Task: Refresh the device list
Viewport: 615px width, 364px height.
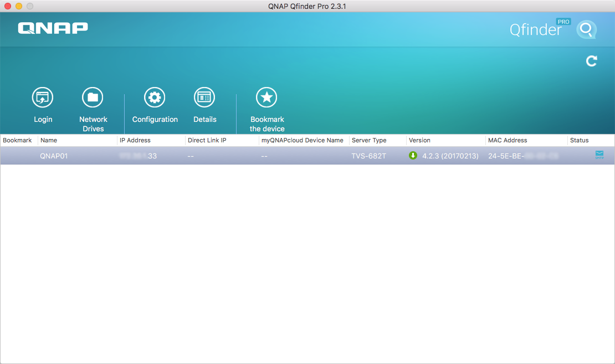Action: pos(592,61)
